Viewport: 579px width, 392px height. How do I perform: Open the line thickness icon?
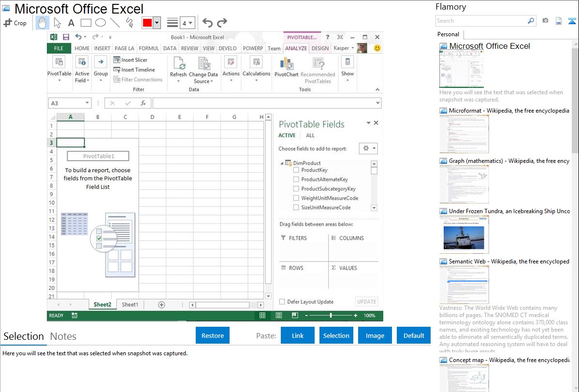173,23
